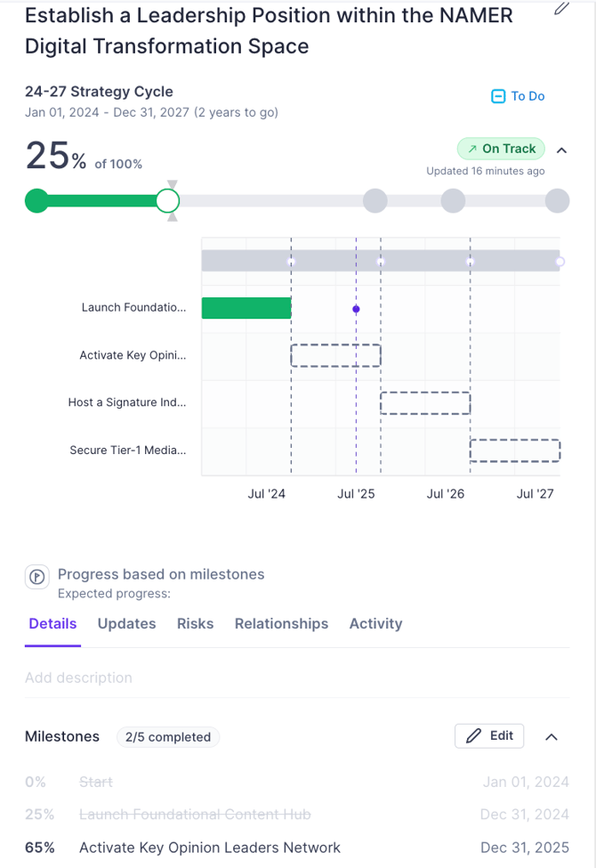Image resolution: width=596 pixels, height=868 pixels.
Task: Switch to the Updates tab
Action: 126,624
